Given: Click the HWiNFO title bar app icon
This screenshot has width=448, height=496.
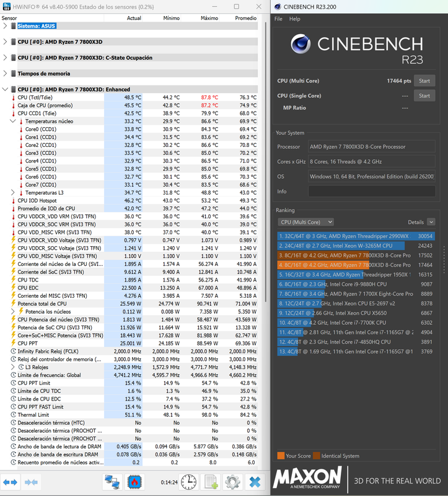Looking at the screenshot, I should (x=6, y=7).
